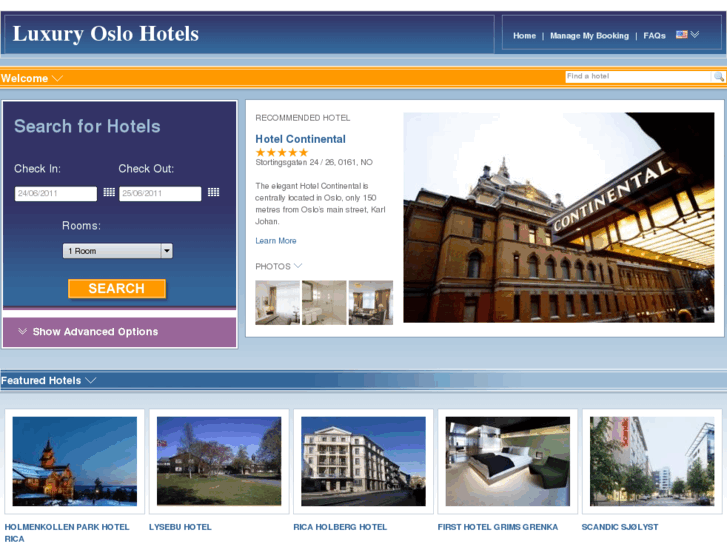Open HOLMENKOLLEN PARK HOTEL RICA link
The width and height of the screenshot is (727, 545).
[x=67, y=532]
